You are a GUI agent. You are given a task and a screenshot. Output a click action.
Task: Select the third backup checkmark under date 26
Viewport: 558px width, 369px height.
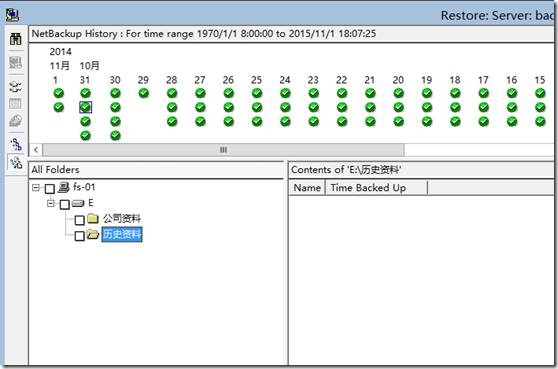pyautogui.click(x=229, y=121)
